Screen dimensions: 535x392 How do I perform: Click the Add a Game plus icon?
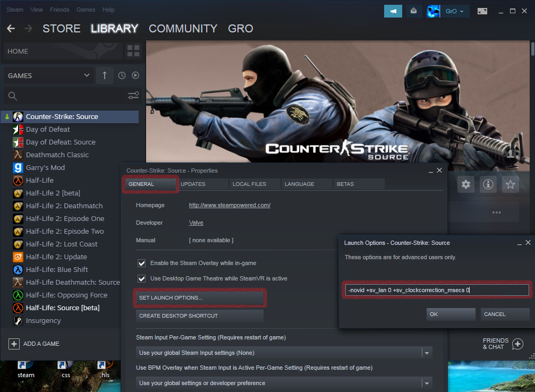point(14,344)
